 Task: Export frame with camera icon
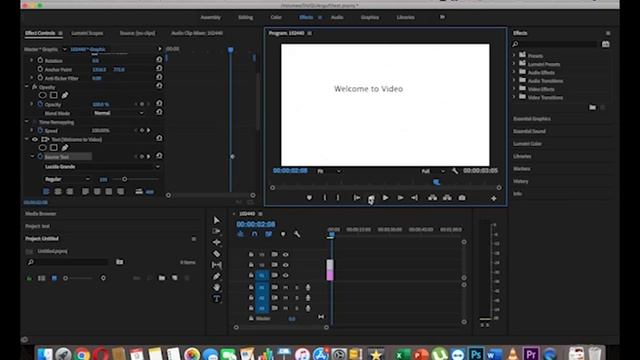coord(462,198)
